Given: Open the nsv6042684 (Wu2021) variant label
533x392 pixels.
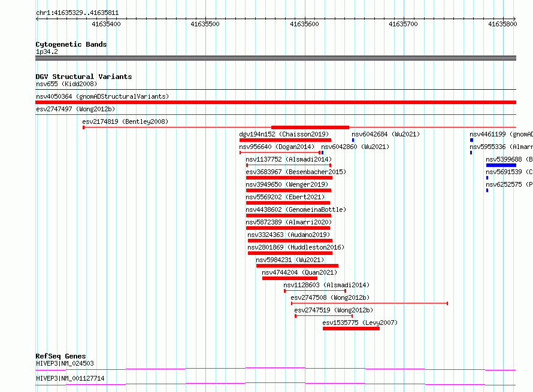Looking at the screenshot, I should 386,134.
